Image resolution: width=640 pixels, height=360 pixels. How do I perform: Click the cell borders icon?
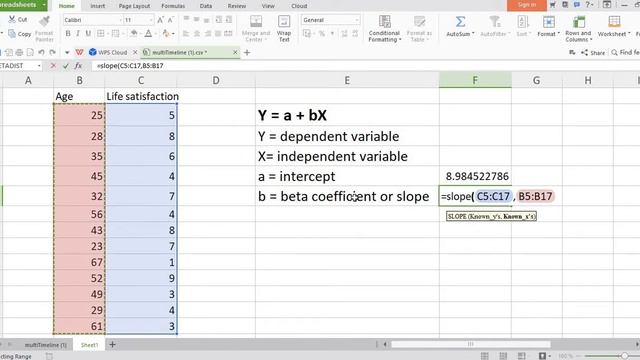(101, 33)
